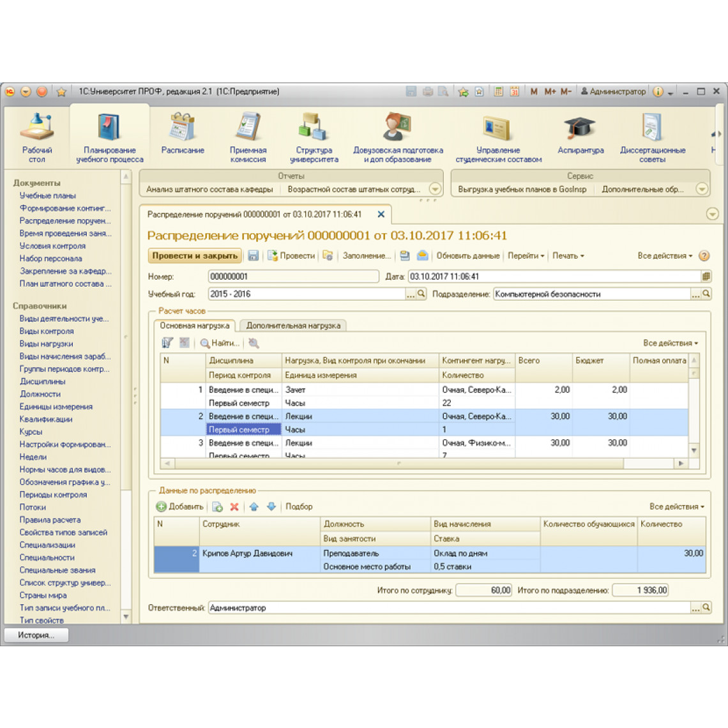Select the Распределение поручений document tab
The height and width of the screenshot is (728, 728).
(254, 214)
